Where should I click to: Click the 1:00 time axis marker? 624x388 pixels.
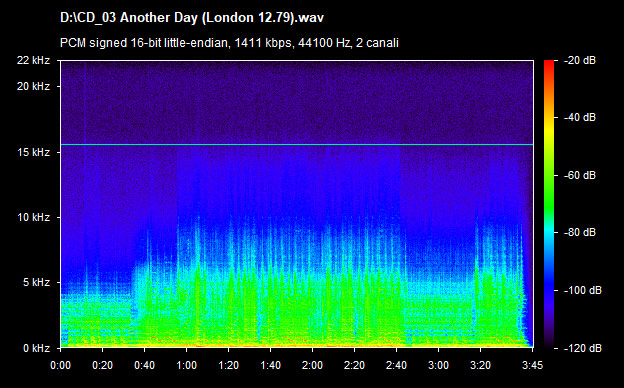[186, 365]
